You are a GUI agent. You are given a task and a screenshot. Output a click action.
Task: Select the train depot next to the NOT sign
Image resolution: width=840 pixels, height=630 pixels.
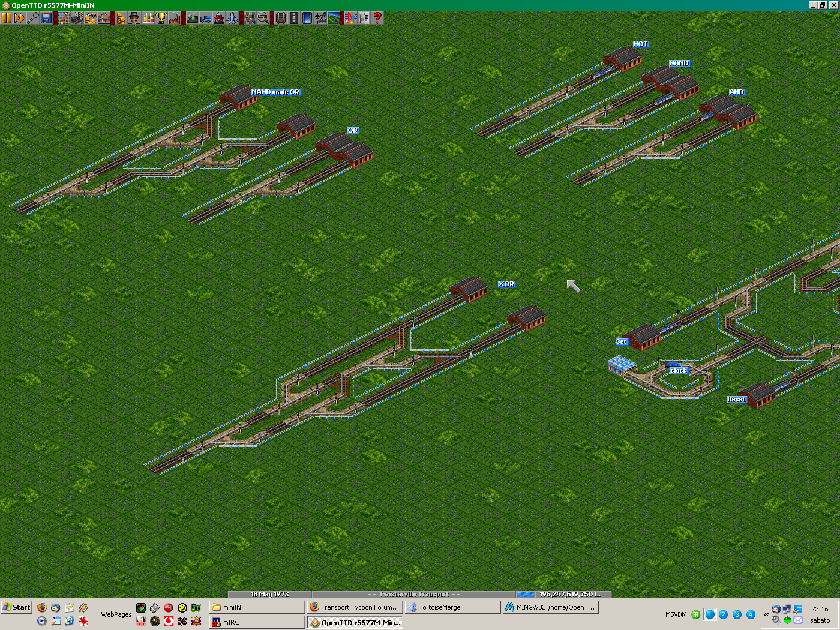point(623,59)
